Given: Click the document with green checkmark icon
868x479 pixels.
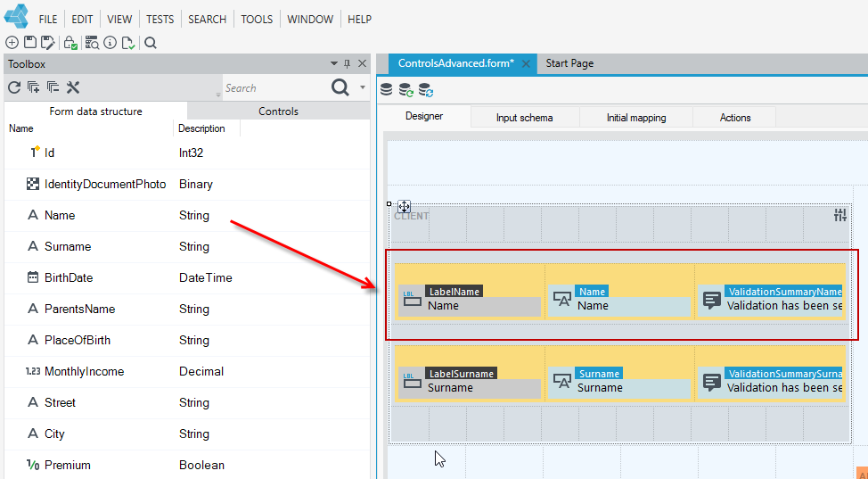Looking at the screenshot, I should (x=128, y=43).
